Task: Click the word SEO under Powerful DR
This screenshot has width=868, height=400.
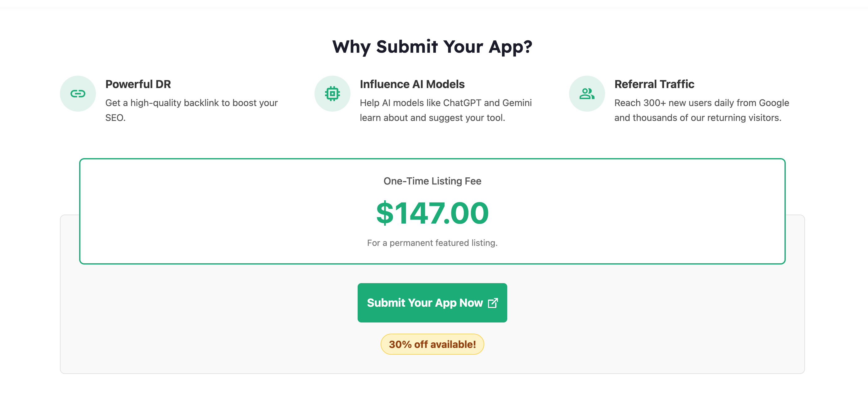Action: [x=115, y=118]
